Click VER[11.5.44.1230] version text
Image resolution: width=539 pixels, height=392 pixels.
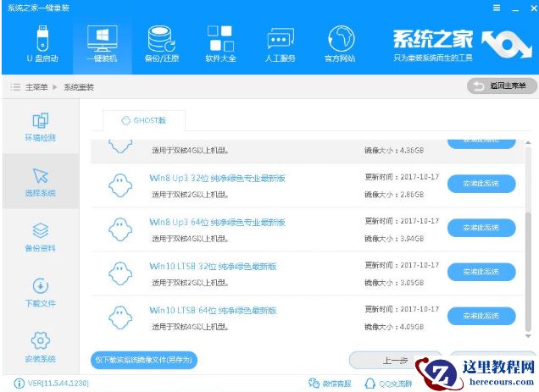point(58,383)
